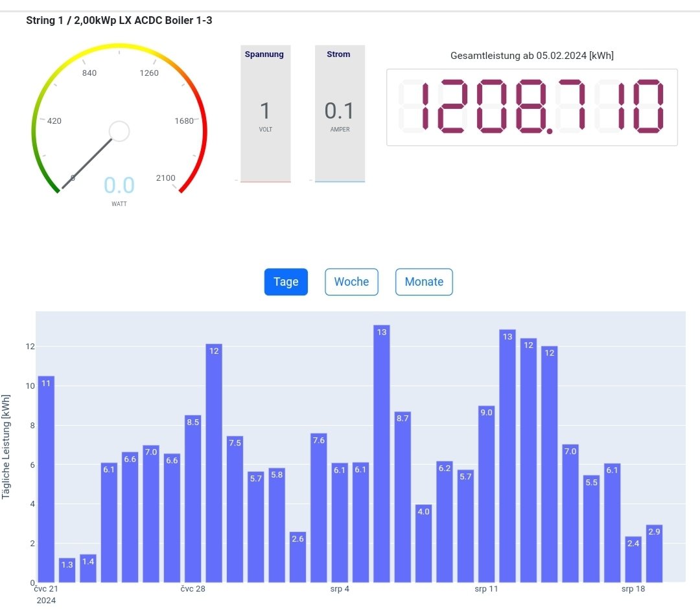Select the bar labeled 4.0
Screen dimensions: 700x609
pyautogui.click(x=424, y=544)
